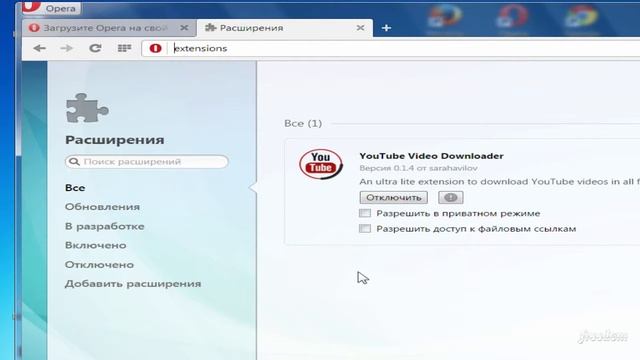Click YouTube Video Downloader title
Image resolution: width=640 pixels, height=360 pixels.
coord(431,156)
